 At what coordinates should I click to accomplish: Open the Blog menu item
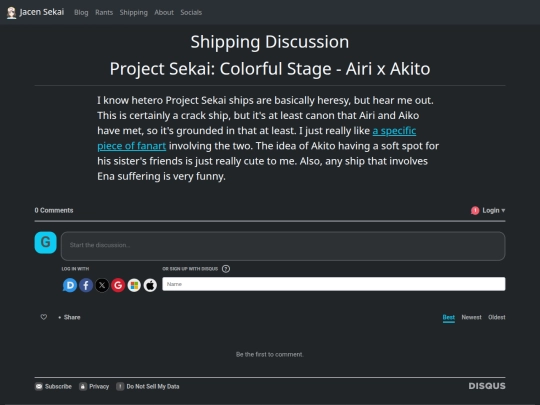[x=81, y=12]
